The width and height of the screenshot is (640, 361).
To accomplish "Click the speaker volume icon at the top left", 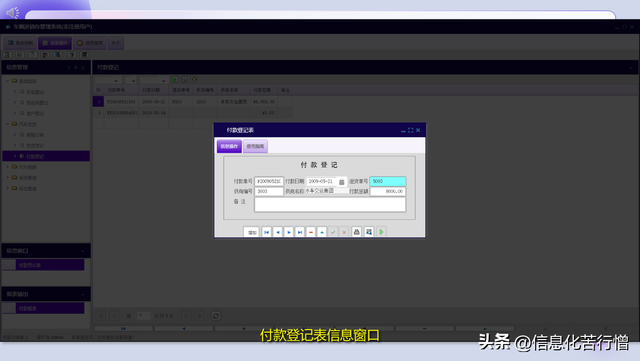I will tap(13, 13).
